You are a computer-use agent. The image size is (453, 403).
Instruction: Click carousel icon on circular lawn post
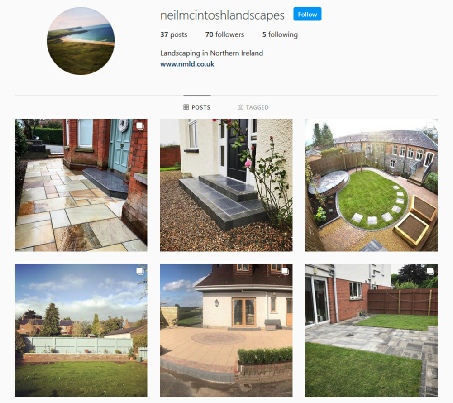coord(430,126)
